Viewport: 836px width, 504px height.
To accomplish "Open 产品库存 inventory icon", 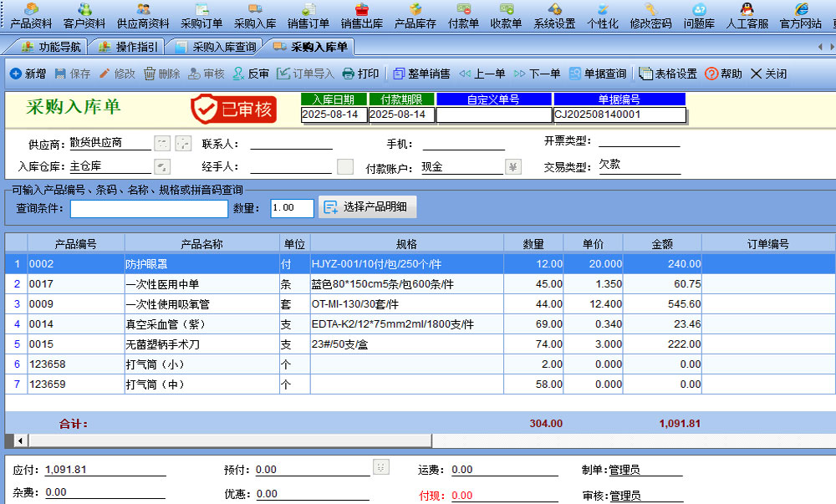I will click(415, 16).
